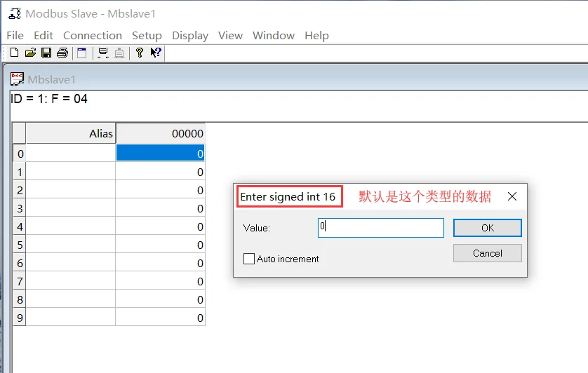Click the alias cell of row 1

tap(70, 172)
